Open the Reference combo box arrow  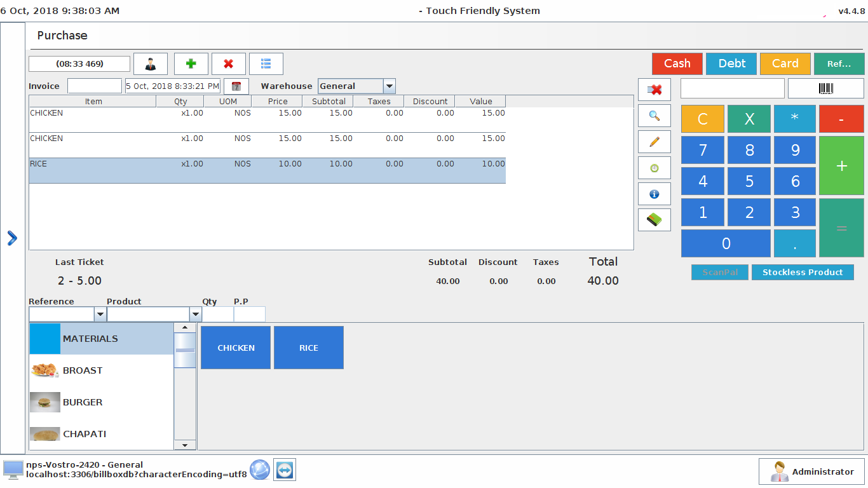coord(100,314)
